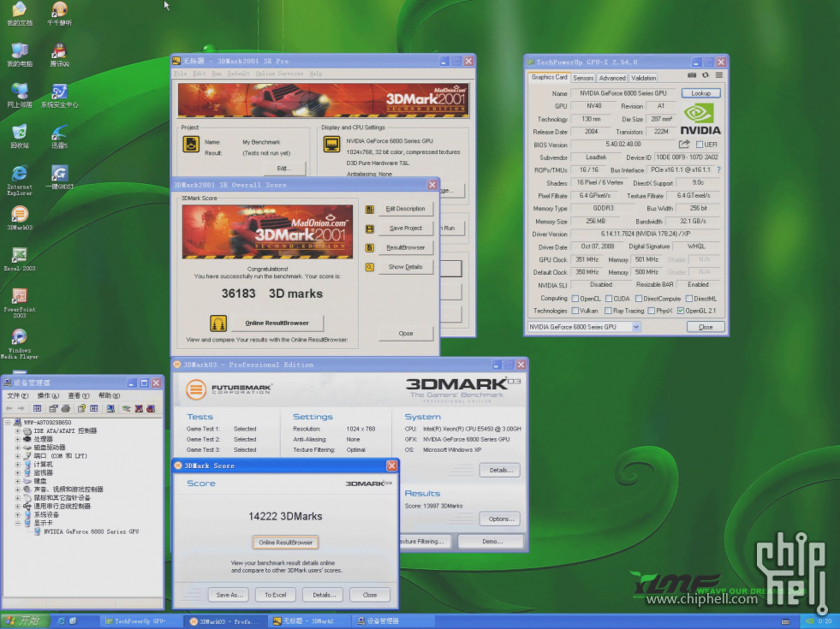The height and width of the screenshot is (629, 840).
Task: Click icon beside Edit Description in 3DMark2001 score
Action: click(x=370, y=210)
